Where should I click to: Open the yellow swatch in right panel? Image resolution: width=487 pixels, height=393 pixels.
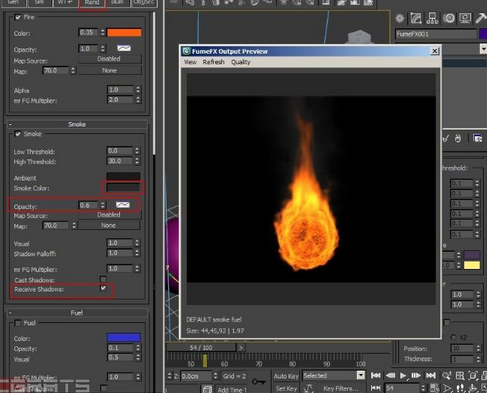pyautogui.click(x=472, y=265)
